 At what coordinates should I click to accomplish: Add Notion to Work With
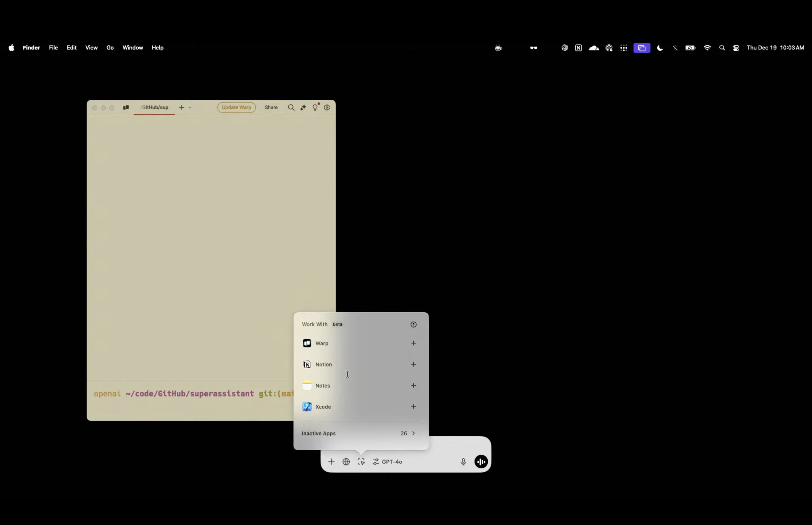(413, 364)
